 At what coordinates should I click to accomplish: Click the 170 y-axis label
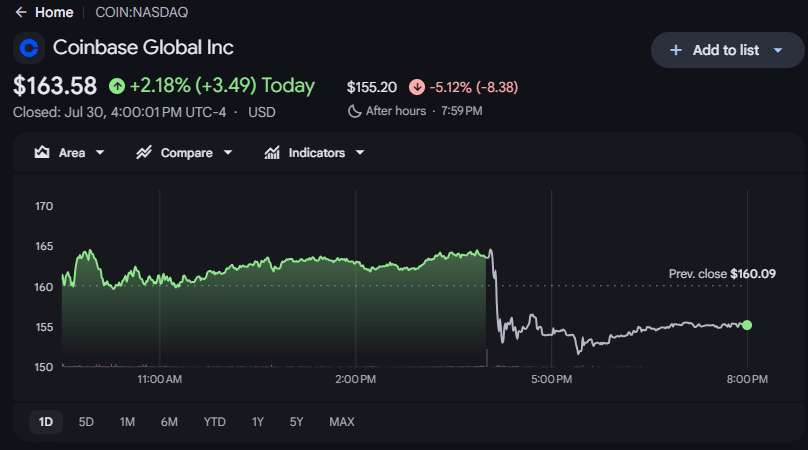[x=44, y=206]
